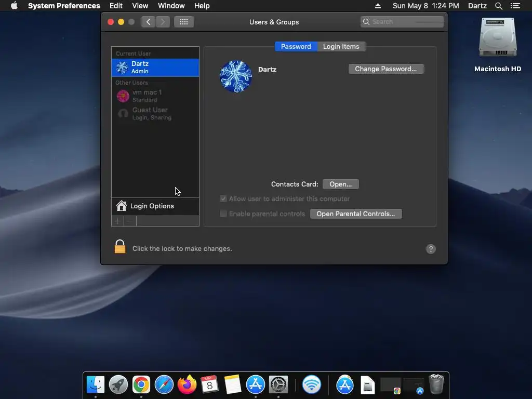532x399 pixels.
Task: Open the Wi-Fi wireless app in Dock
Action: point(312,385)
